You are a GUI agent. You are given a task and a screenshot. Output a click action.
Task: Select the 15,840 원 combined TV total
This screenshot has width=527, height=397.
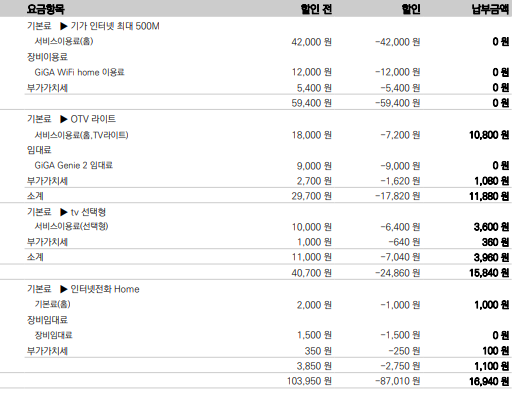point(489,273)
